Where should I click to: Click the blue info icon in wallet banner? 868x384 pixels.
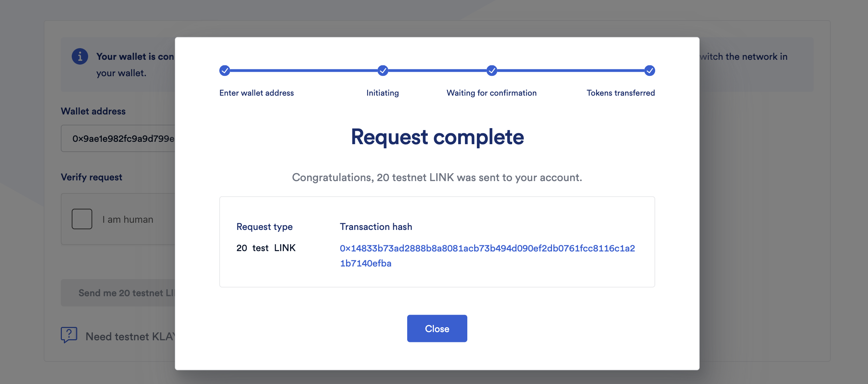pyautogui.click(x=80, y=56)
